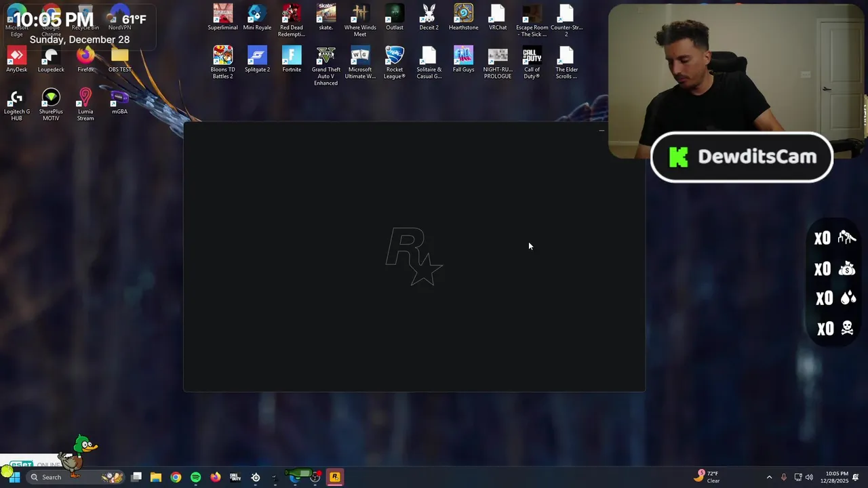The image size is (868, 488).
Task: Select the Logitech G HUB desktop icon
Action: point(16,104)
